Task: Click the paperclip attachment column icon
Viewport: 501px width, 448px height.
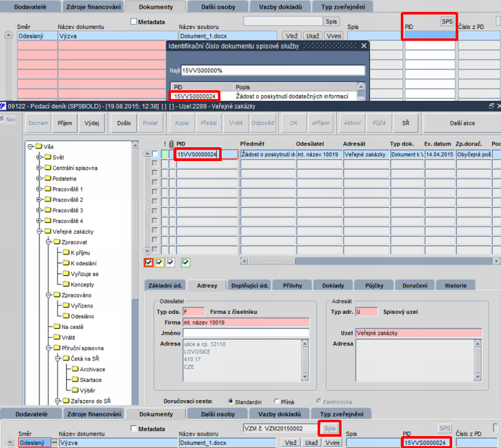Action: pos(172,144)
